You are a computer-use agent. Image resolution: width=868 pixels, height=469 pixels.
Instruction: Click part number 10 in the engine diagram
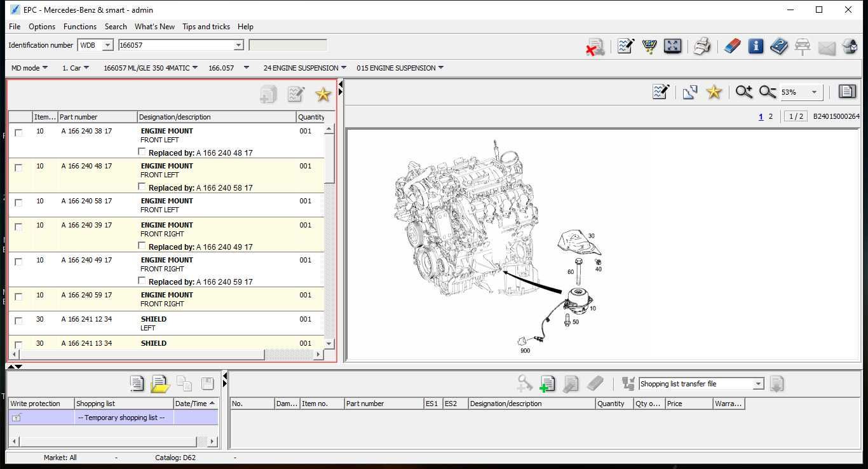tap(593, 308)
